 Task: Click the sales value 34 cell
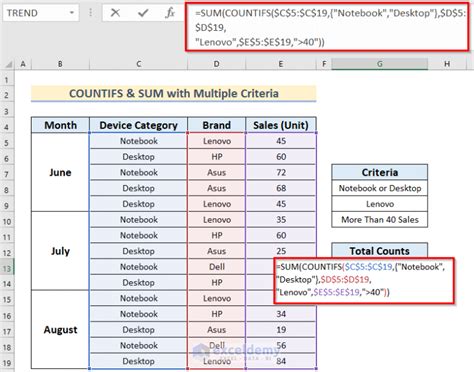(x=281, y=314)
